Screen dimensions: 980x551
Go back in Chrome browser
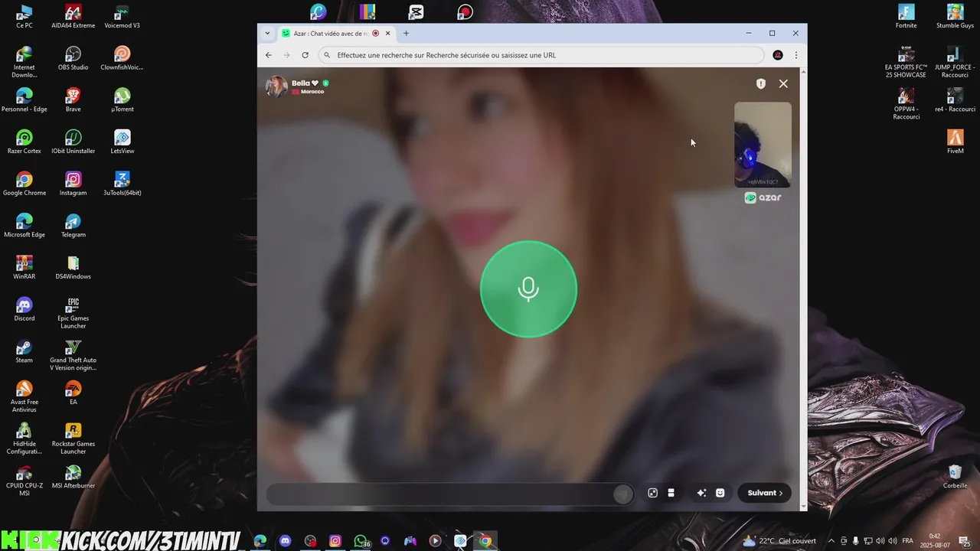click(269, 55)
